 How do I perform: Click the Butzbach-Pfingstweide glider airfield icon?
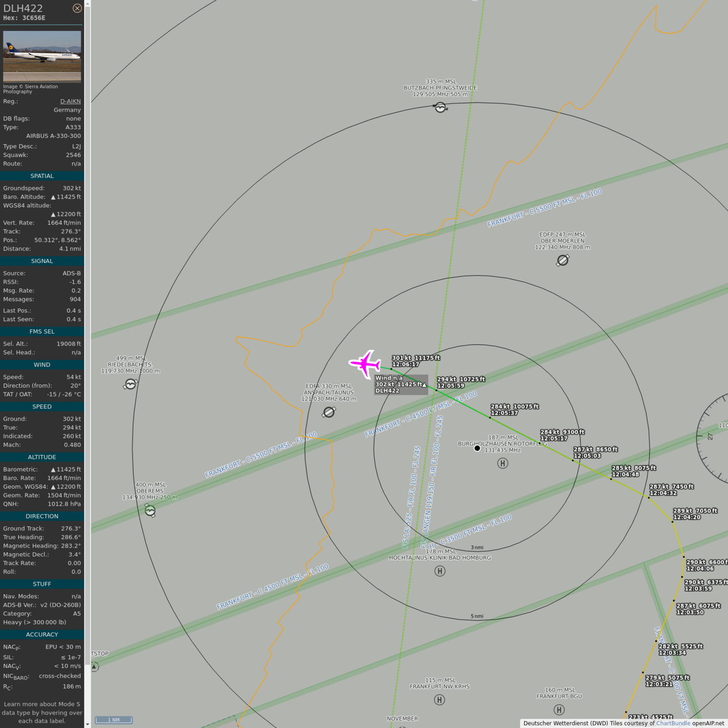tap(440, 107)
